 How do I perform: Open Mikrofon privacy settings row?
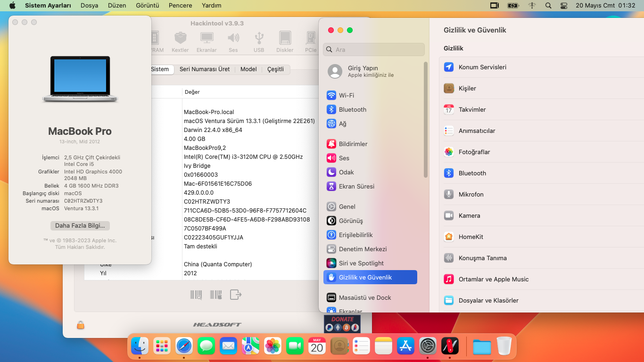click(471, 195)
